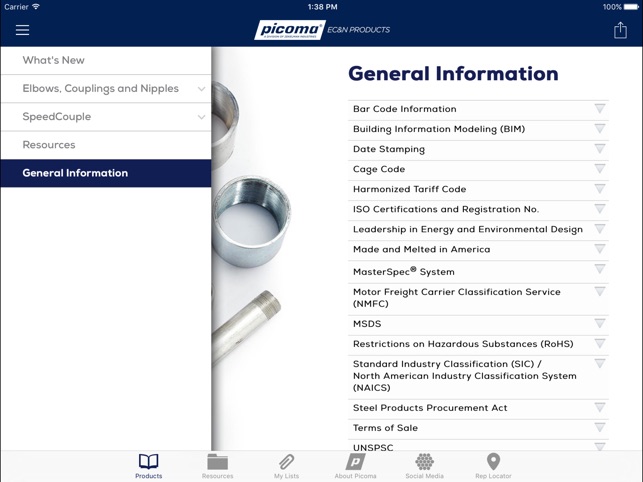This screenshot has height=482, width=643.
Task: Expand ISO Certifications triangle
Action: pos(600,209)
